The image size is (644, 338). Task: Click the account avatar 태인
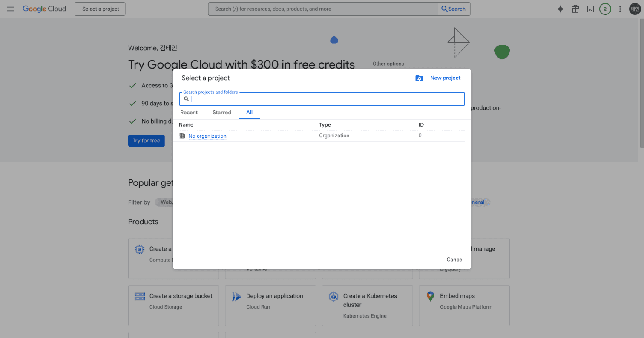(x=635, y=9)
